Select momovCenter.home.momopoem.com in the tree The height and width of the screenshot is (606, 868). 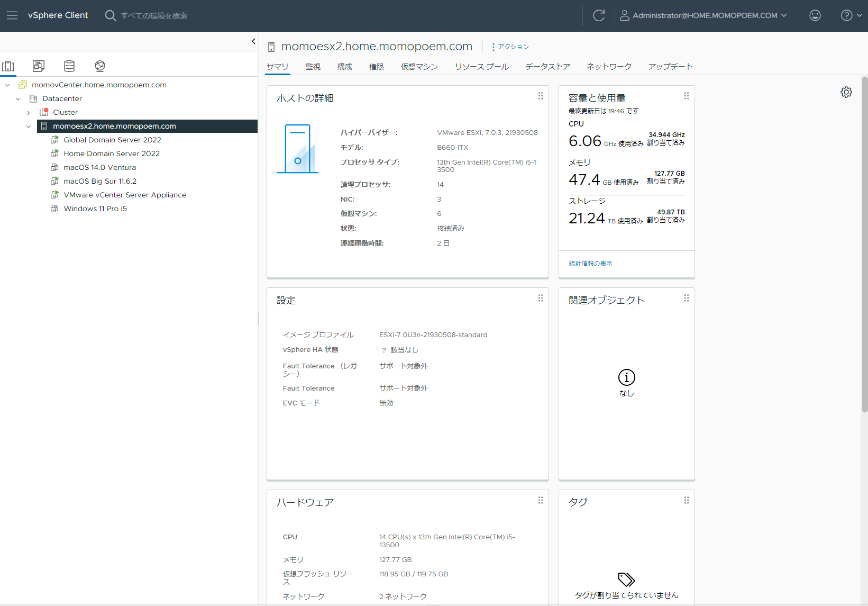coord(99,85)
